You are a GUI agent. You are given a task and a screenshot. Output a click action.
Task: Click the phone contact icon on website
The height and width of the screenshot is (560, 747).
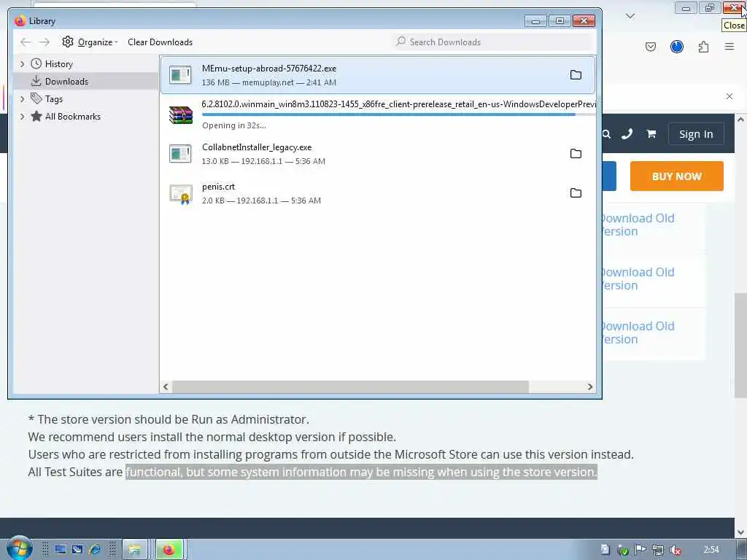(627, 134)
